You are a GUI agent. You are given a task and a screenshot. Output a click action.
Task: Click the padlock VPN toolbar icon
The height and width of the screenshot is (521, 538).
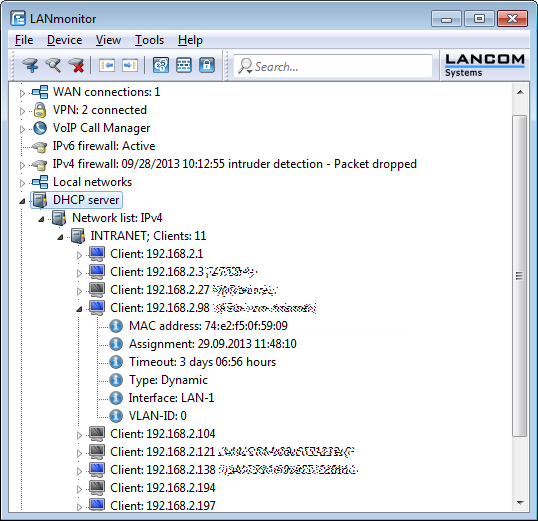click(207, 65)
